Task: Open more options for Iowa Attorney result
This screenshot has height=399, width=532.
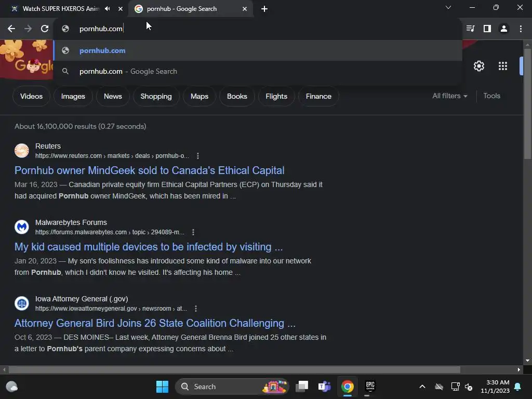Action: coord(196,309)
